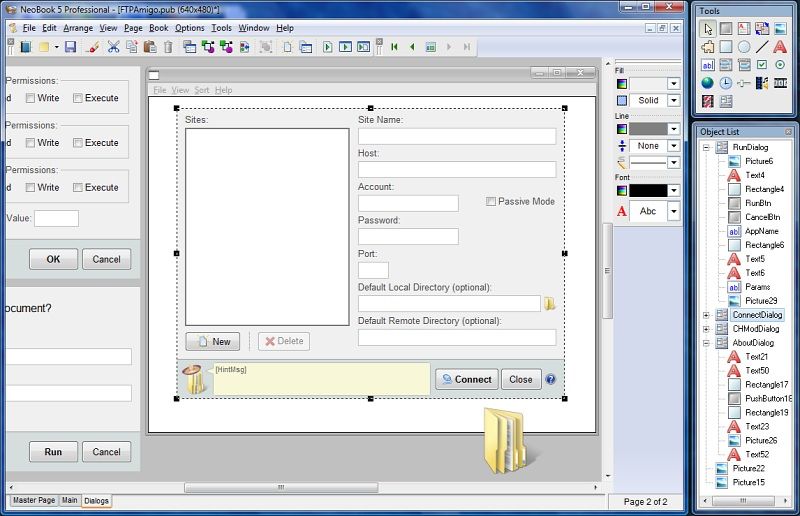This screenshot has width=800, height=516.
Task: Click the Cut scissors icon
Action: [113, 47]
